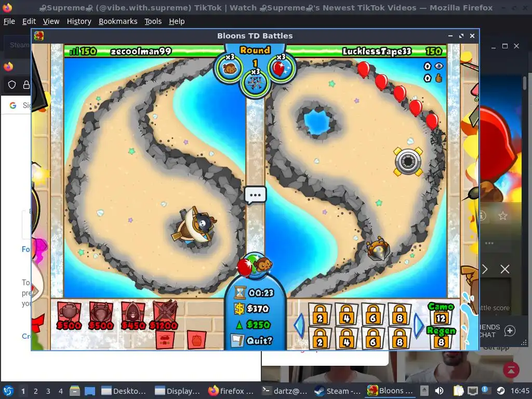Open Firefox Help menu
The width and height of the screenshot is (532, 399).
pos(177,21)
